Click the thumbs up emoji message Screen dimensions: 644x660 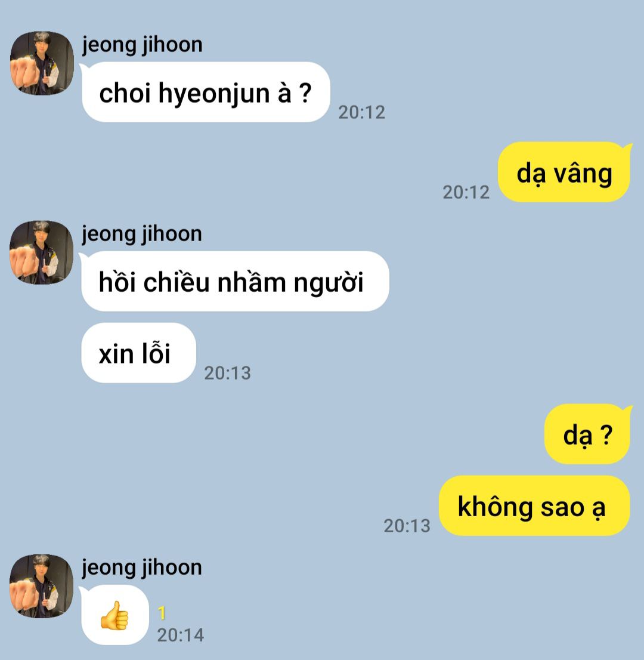coord(115,615)
